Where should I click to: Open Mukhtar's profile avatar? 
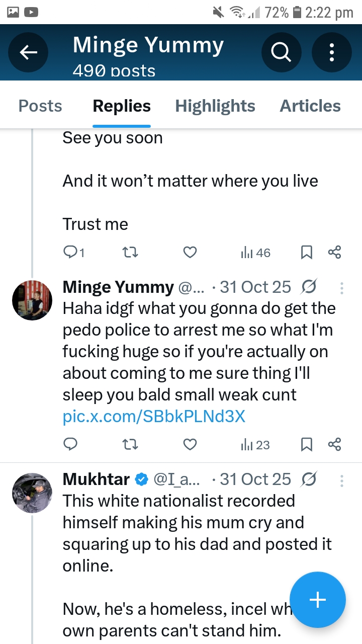[x=32, y=492]
